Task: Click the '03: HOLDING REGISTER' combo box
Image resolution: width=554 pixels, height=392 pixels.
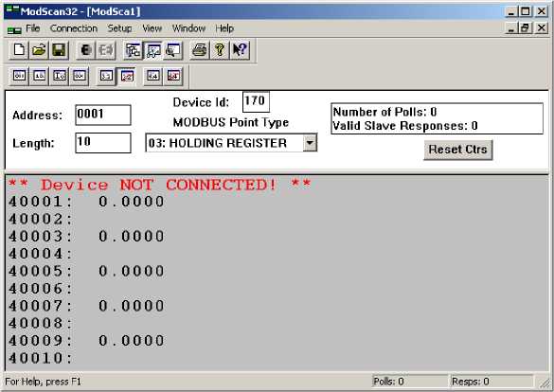Action: pos(231,143)
